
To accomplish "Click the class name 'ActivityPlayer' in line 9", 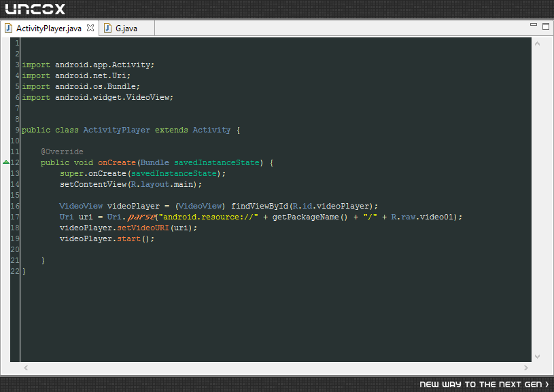I will tap(117, 130).
